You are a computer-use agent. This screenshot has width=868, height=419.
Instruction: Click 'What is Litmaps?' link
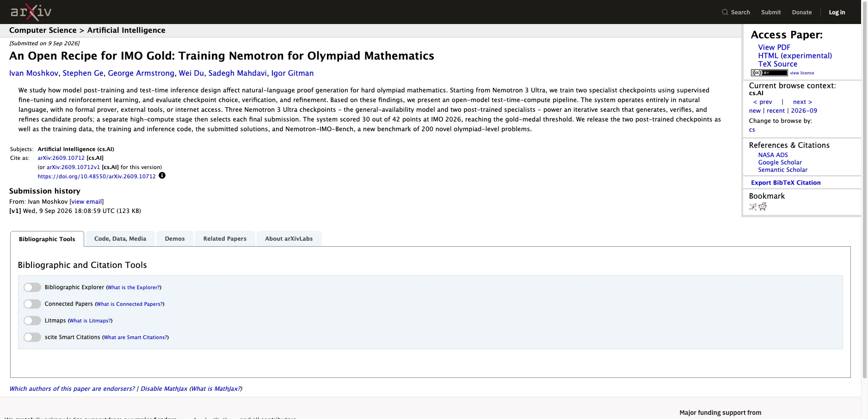(90, 321)
